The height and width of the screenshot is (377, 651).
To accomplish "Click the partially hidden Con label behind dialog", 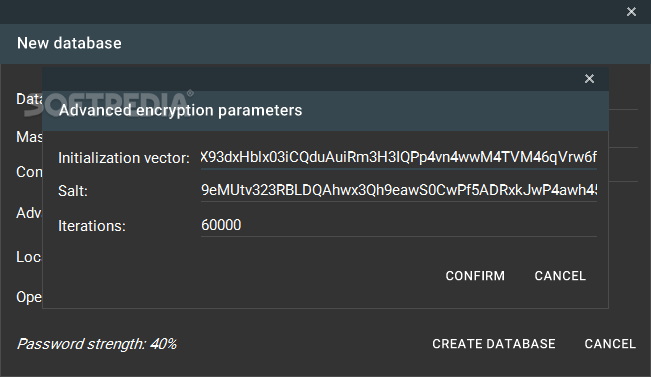I will [x=29, y=172].
